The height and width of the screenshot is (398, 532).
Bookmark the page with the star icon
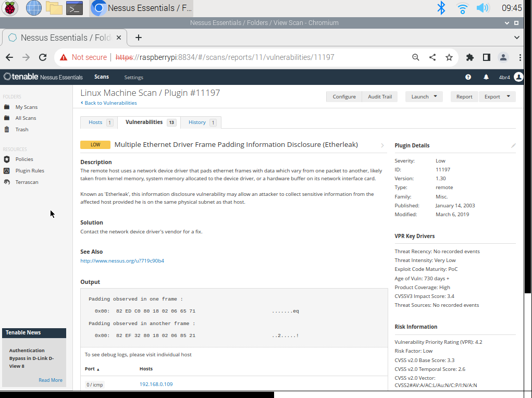(x=449, y=57)
